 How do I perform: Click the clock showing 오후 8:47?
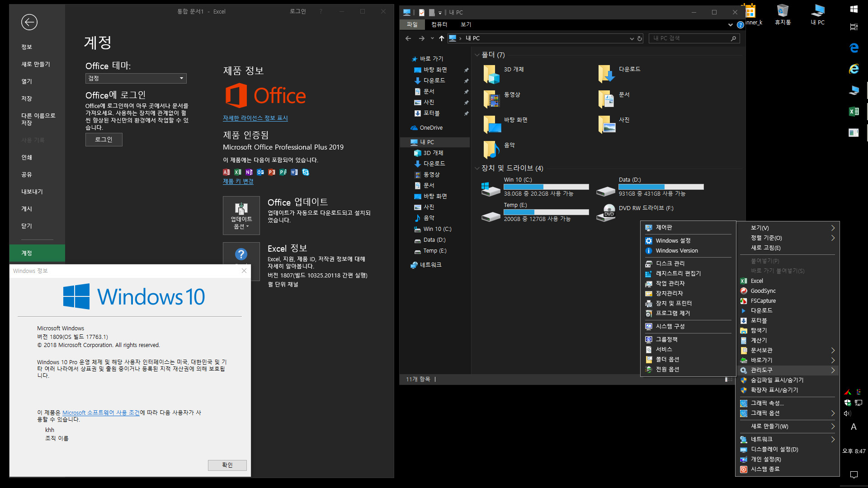click(854, 451)
